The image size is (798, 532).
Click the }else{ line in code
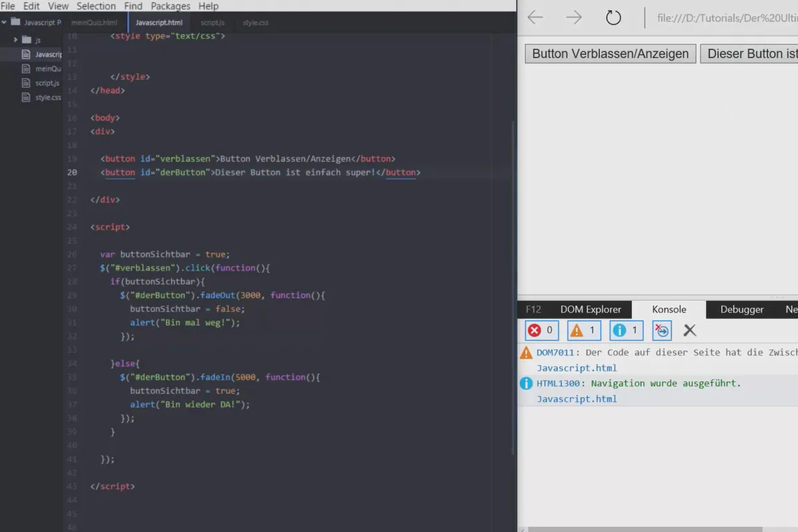point(125,363)
